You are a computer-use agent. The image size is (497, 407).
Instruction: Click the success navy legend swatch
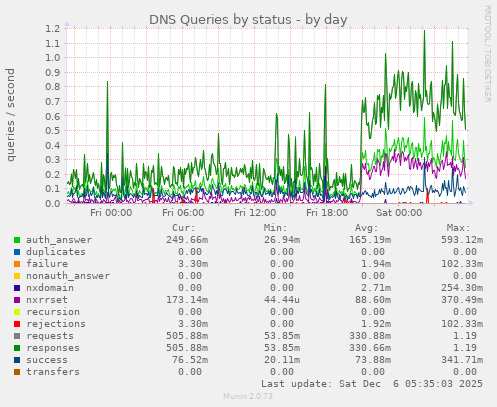(17, 360)
